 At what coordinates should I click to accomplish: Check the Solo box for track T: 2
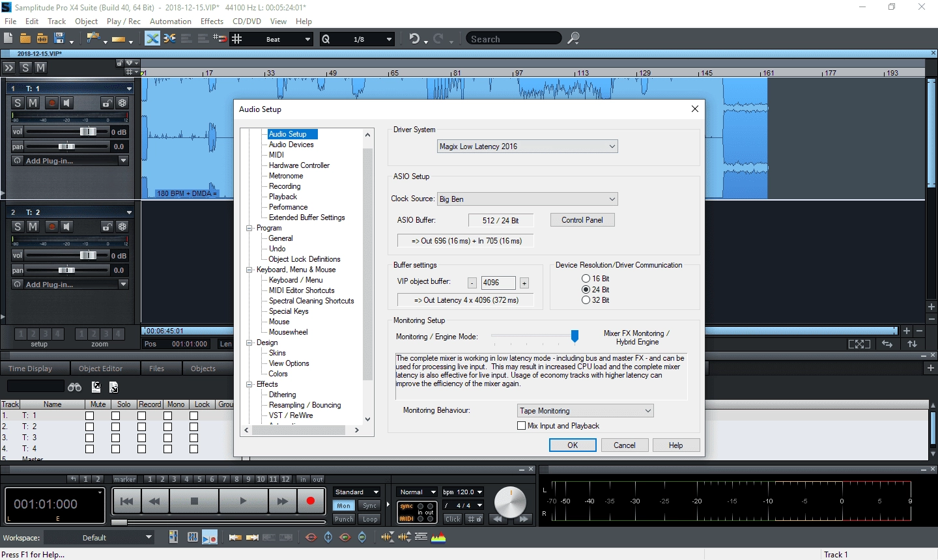pyautogui.click(x=115, y=427)
